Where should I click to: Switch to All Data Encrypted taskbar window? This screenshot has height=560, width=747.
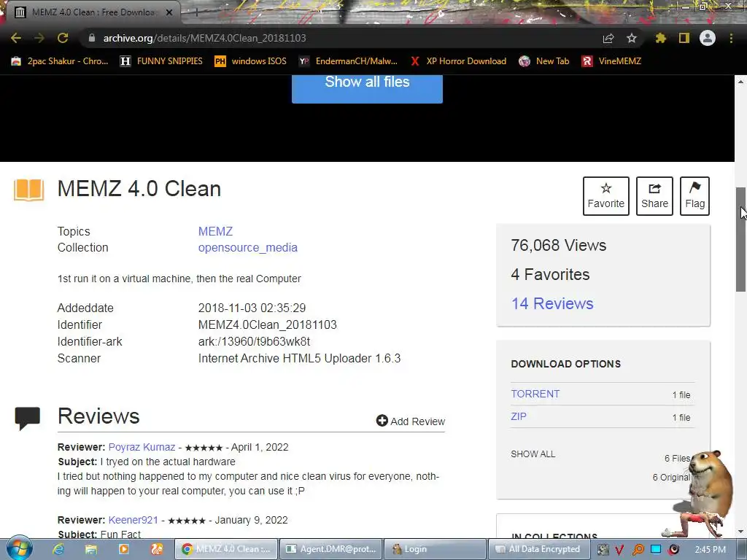[x=538, y=549]
